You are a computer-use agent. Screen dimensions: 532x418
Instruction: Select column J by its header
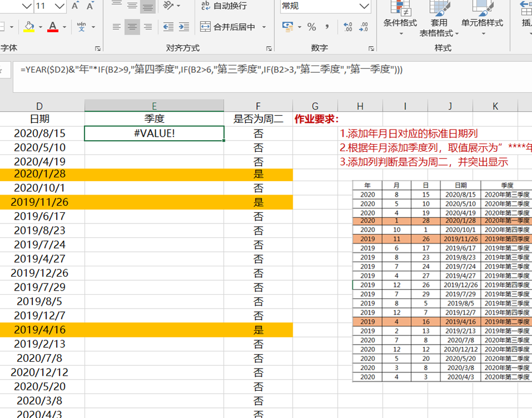pos(450,106)
